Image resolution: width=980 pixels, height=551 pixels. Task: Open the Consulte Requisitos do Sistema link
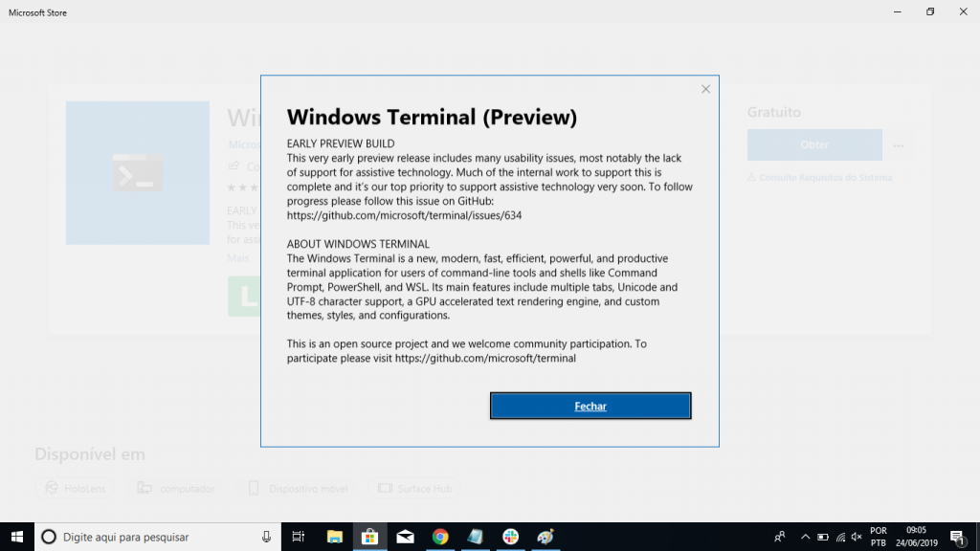click(x=820, y=177)
